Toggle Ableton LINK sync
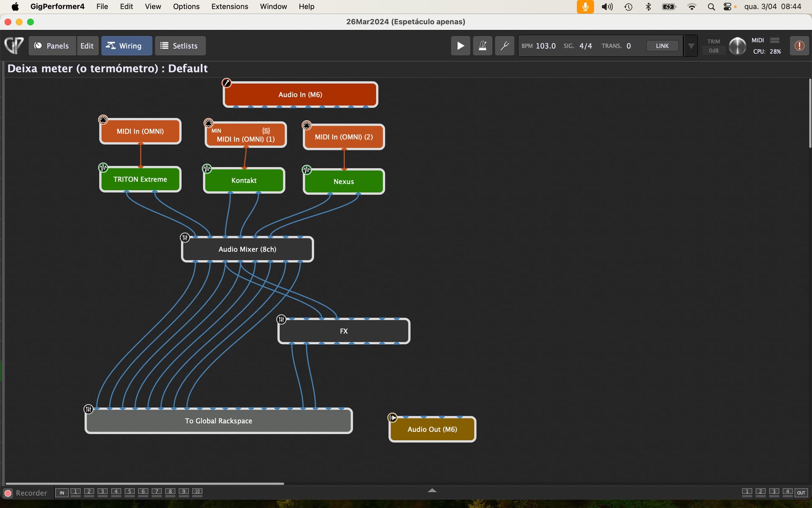 [x=662, y=46]
